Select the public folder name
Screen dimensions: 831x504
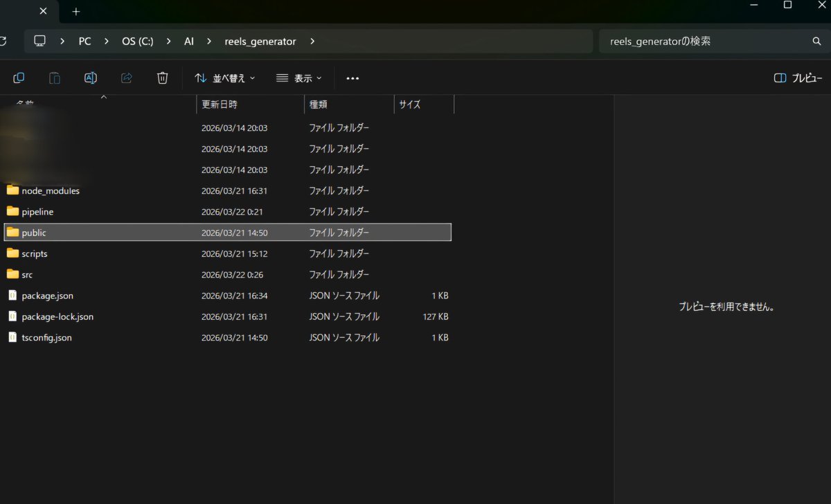click(34, 233)
